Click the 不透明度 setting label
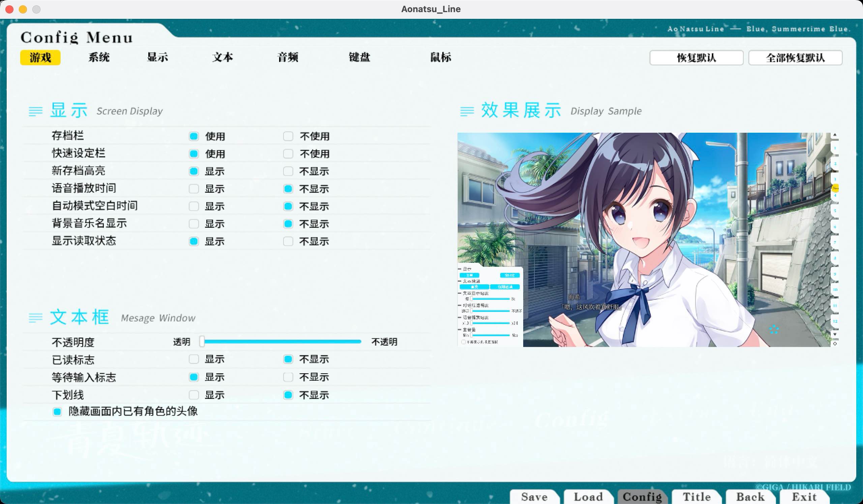This screenshot has height=504, width=863. [73, 342]
